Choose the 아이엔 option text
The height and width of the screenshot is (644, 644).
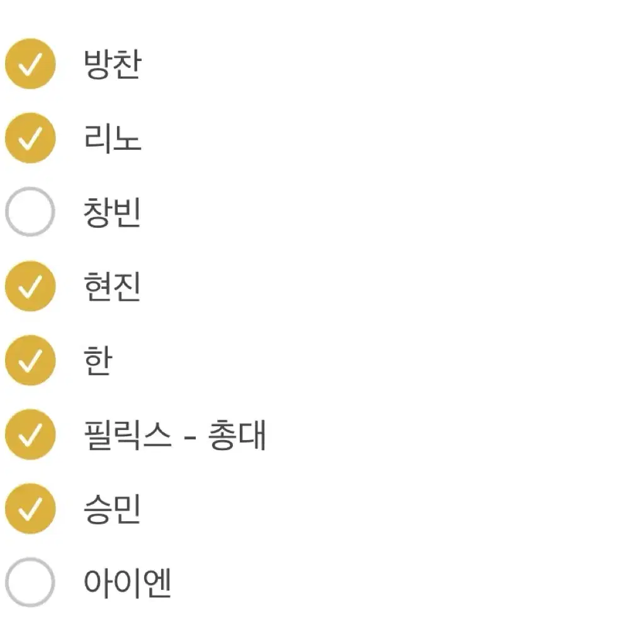pyautogui.click(x=127, y=583)
